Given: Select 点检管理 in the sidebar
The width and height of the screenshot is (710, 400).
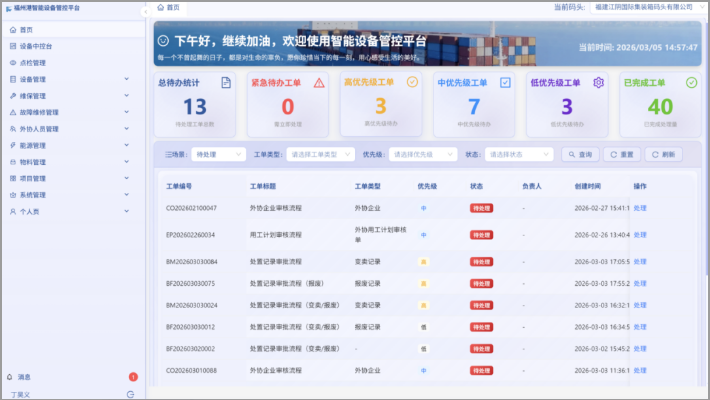Looking at the screenshot, I should (30, 62).
